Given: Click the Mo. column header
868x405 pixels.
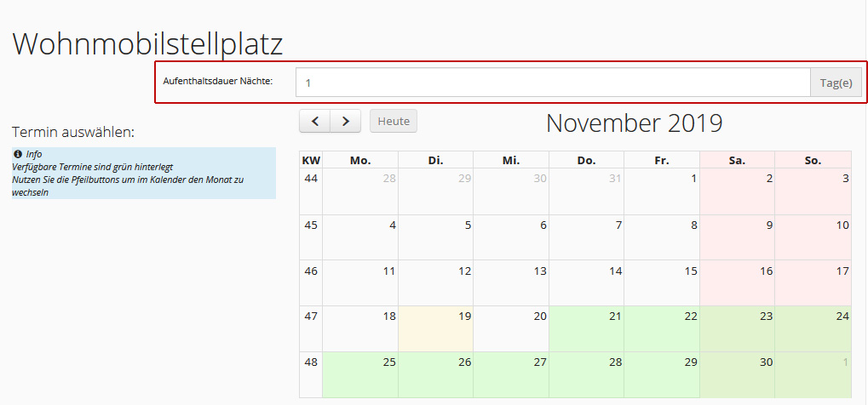Looking at the screenshot, I should pyautogui.click(x=360, y=161).
